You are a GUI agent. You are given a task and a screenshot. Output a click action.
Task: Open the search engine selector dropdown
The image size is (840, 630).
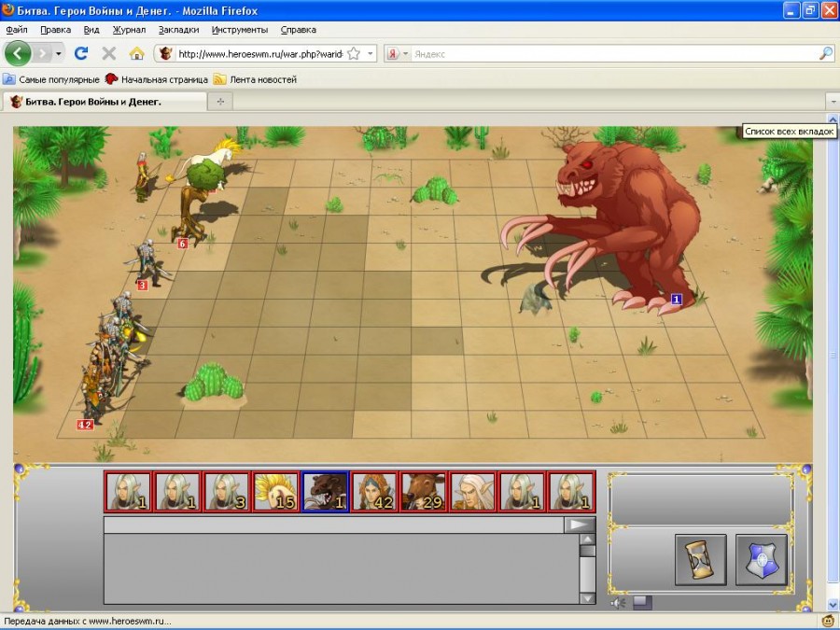406,53
